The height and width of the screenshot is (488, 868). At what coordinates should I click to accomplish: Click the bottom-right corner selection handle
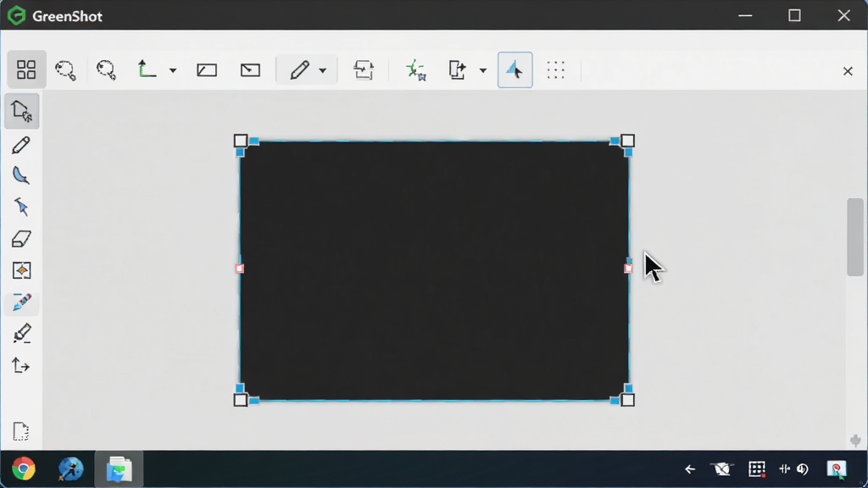pos(628,400)
